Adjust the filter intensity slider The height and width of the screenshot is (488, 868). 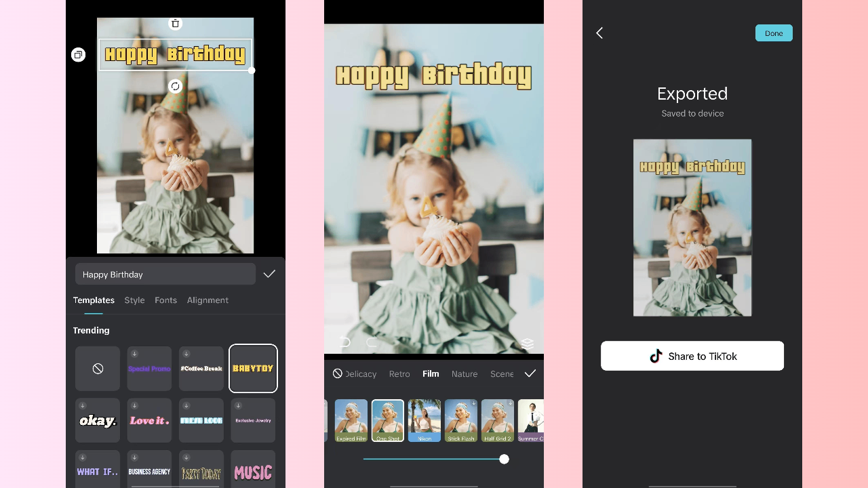504,459
